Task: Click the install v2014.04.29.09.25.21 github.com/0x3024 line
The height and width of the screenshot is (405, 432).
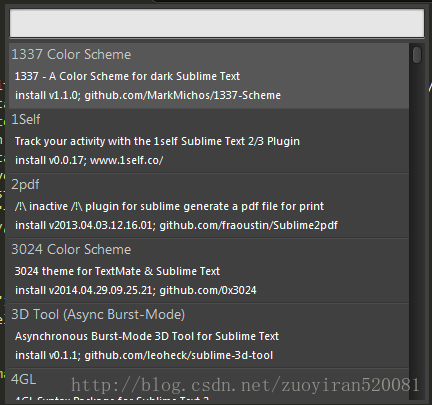Action: [x=136, y=290]
